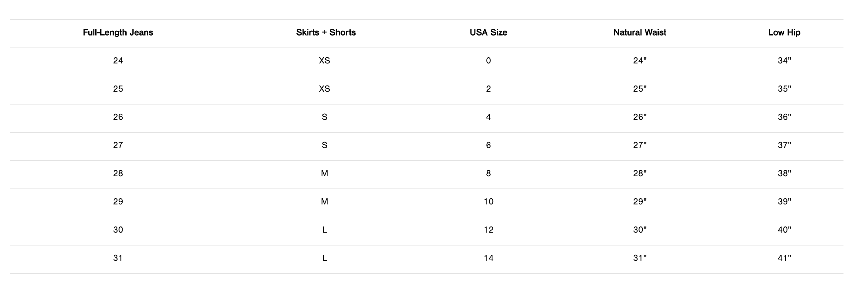Select USA Size 14 cell
Viewport: 868px width, 293px height.
tap(488, 258)
